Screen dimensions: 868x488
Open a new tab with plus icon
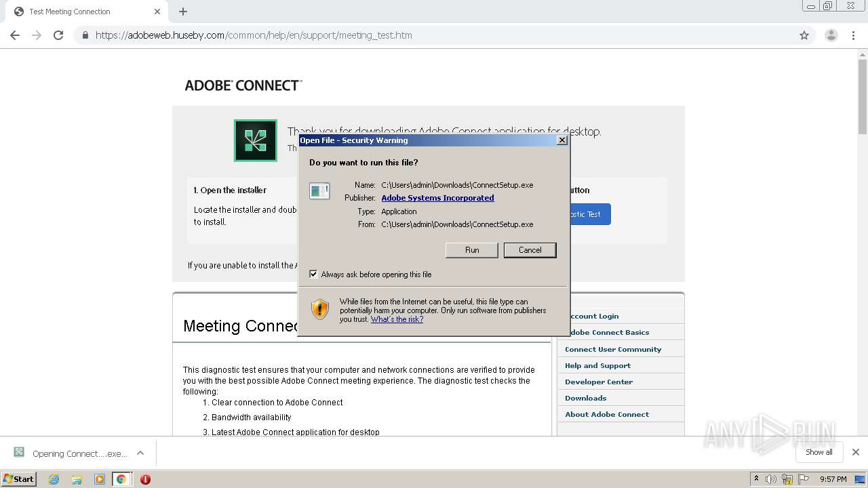183,12
